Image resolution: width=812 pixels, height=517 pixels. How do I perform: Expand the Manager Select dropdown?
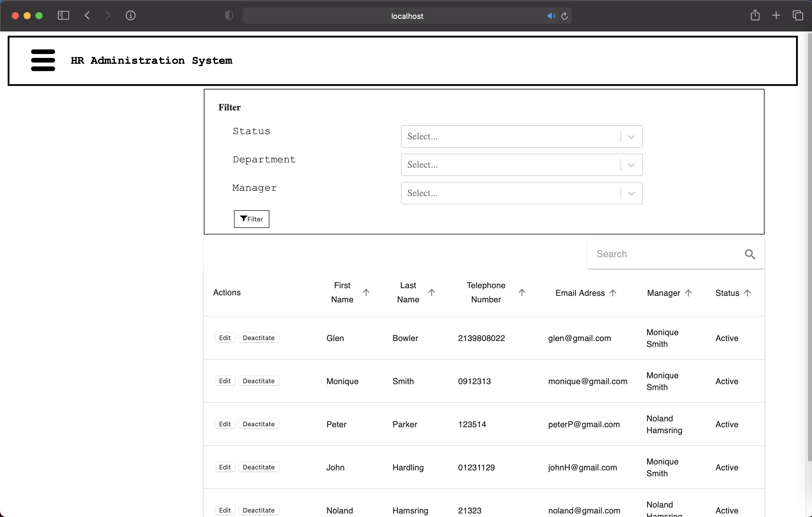point(631,193)
